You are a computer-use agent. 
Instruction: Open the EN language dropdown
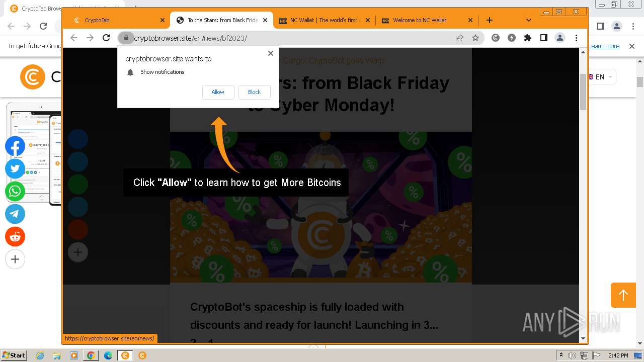coord(603,77)
